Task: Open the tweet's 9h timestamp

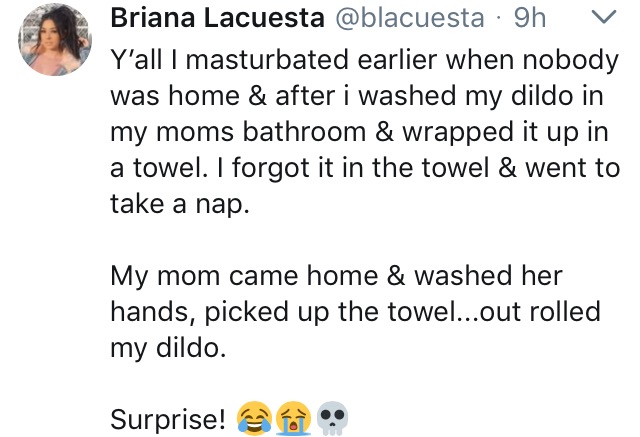Action: pos(530,18)
